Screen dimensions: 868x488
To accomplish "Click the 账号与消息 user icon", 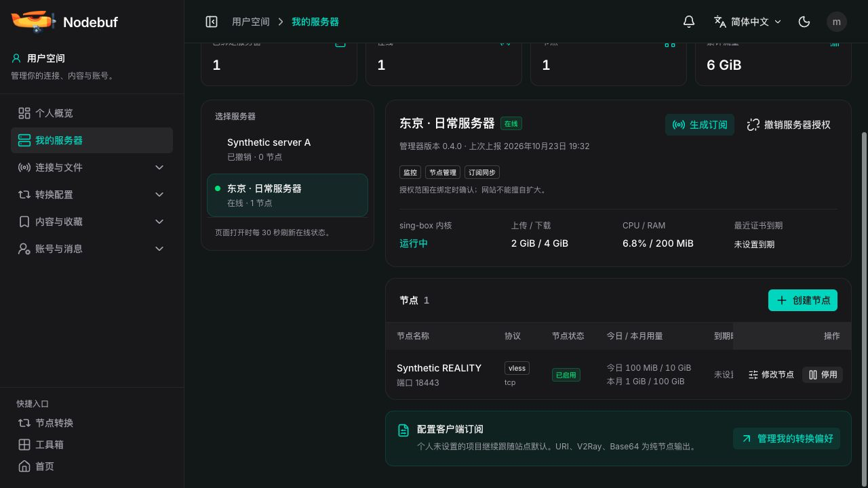I will (x=24, y=249).
